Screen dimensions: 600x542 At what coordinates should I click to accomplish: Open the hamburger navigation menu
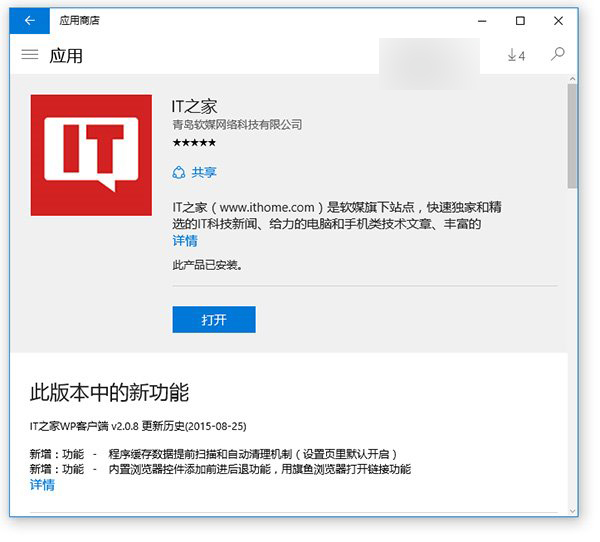point(30,55)
